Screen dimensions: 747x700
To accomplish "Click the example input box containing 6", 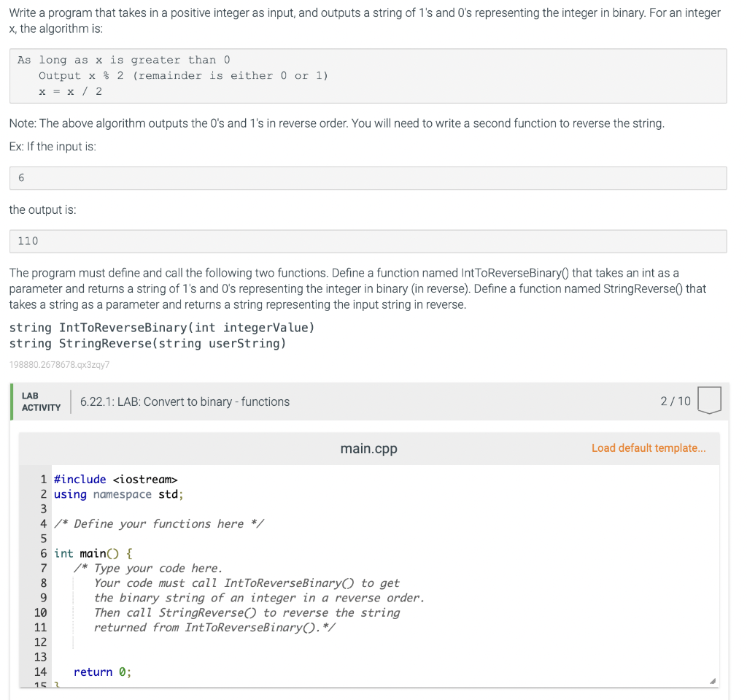I will pyautogui.click(x=368, y=178).
